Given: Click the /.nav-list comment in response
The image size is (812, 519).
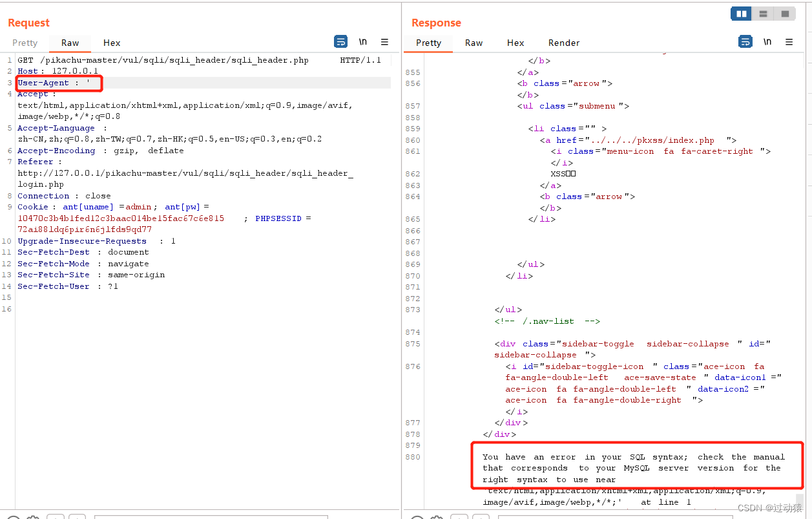Looking at the screenshot, I should [x=548, y=321].
